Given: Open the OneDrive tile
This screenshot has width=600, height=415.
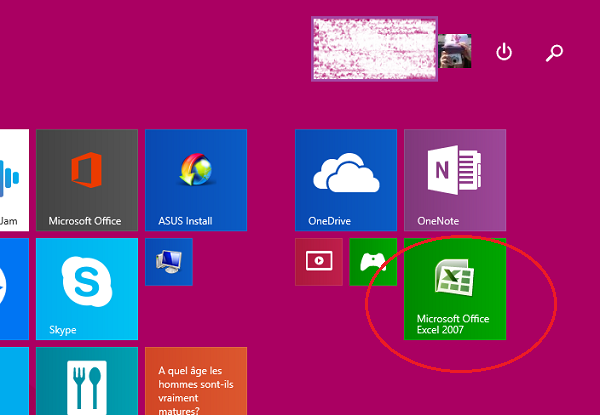Looking at the screenshot, I should [346, 180].
